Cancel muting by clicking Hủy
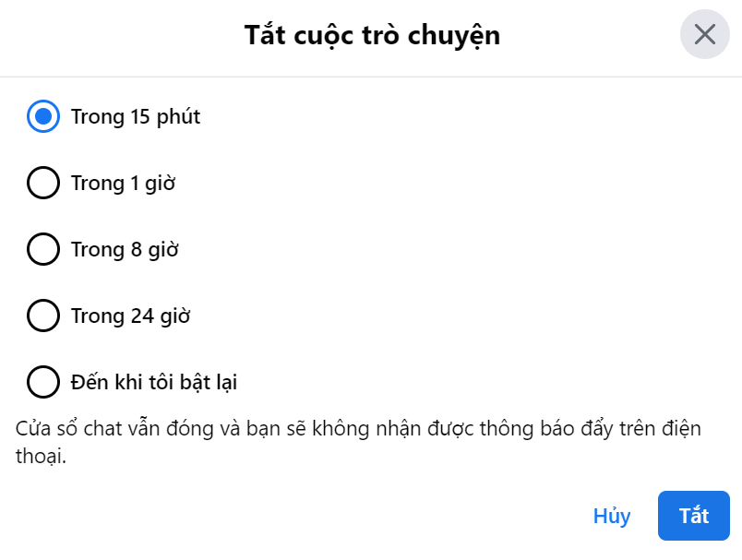Image resolution: width=742 pixels, height=560 pixels. click(x=612, y=516)
